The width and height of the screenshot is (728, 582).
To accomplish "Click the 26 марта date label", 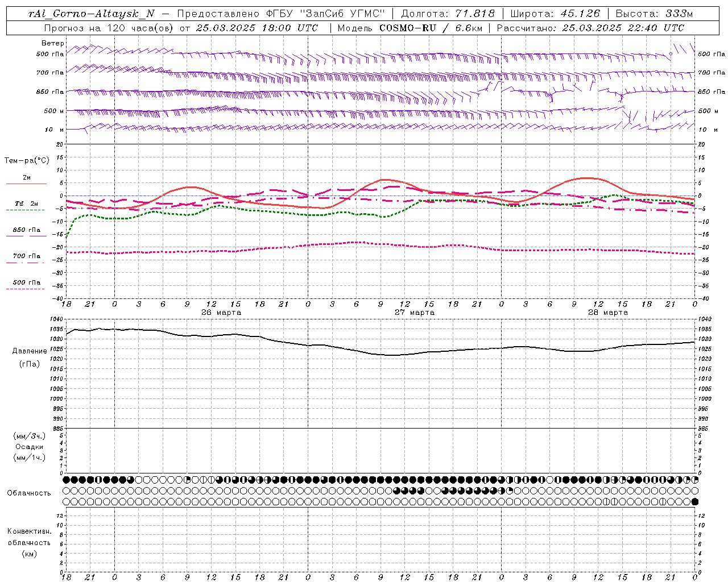I will pos(221,313).
